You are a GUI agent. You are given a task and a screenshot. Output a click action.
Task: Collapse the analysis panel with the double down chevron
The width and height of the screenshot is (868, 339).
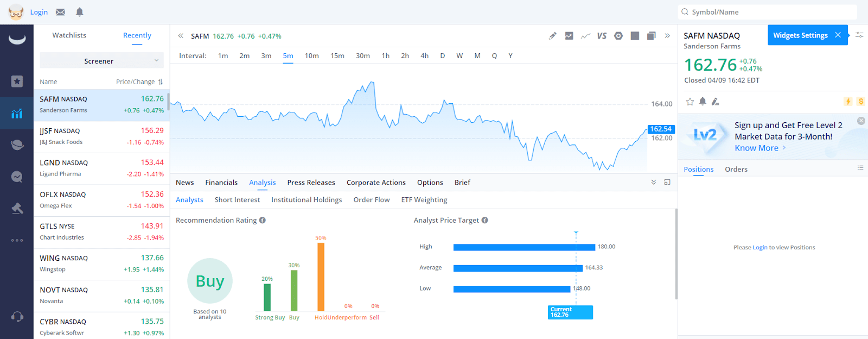(654, 183)
